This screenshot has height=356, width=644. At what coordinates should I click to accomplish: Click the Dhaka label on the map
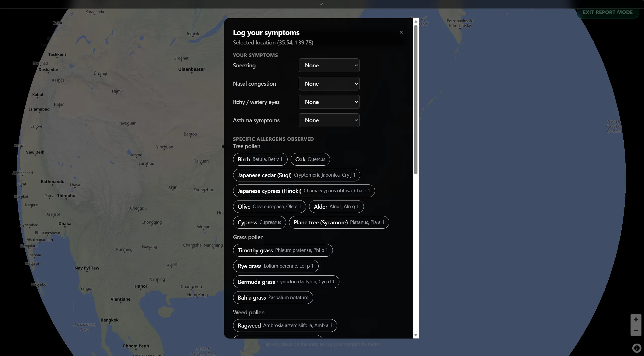tap(65, 224)
